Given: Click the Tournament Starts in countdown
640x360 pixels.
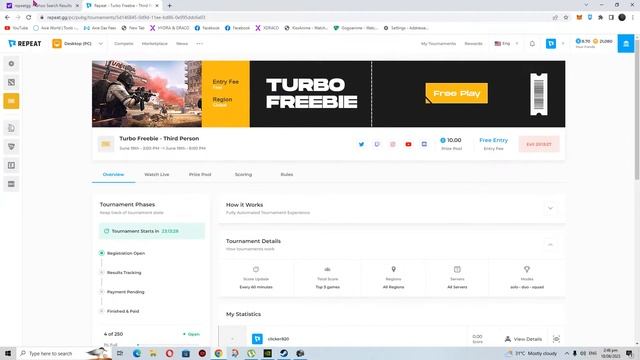Looking at the screenshot, I should point(151,231).
